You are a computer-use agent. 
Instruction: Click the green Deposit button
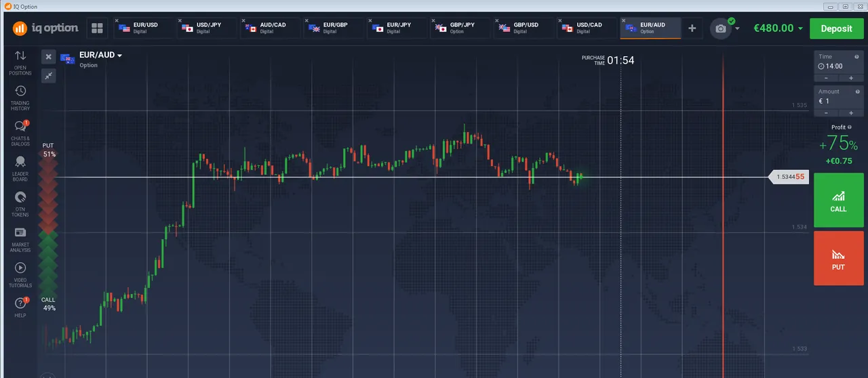[x=836, y=28]
